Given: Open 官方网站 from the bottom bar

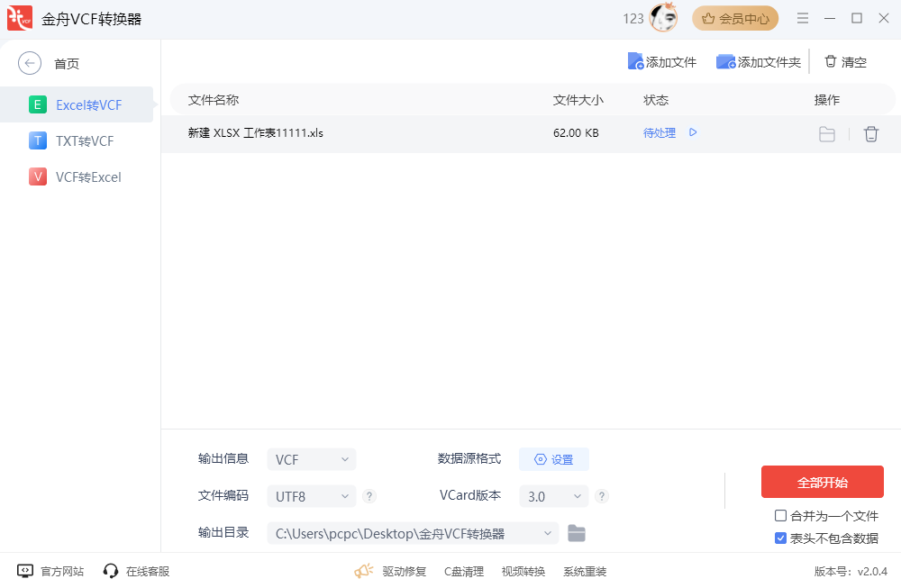Looking at the screenshot, I should point(50,572).
